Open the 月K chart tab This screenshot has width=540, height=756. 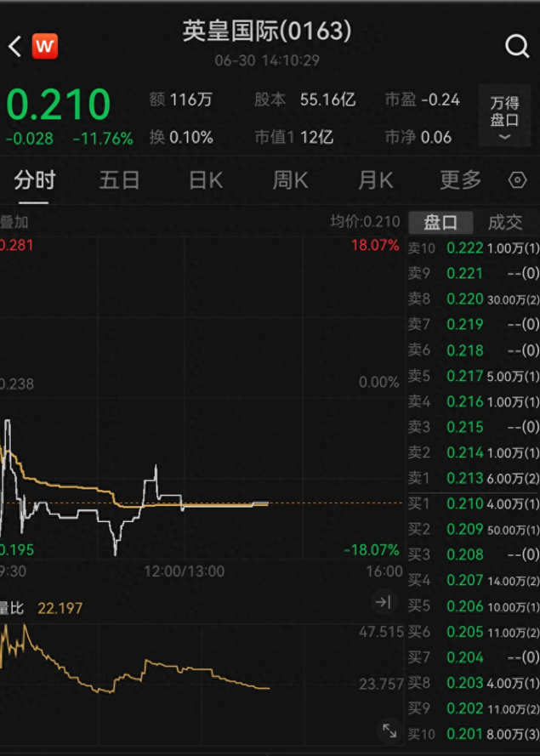[x=376, y=181]
